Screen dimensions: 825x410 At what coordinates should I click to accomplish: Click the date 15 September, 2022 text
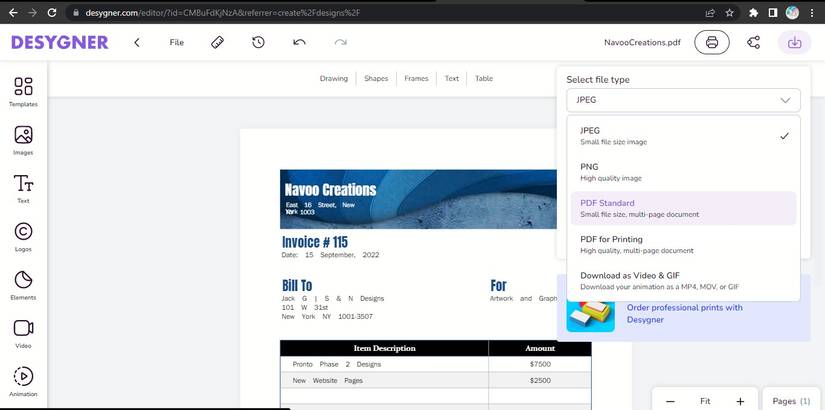pyautogui.click(x=330, y=255)
